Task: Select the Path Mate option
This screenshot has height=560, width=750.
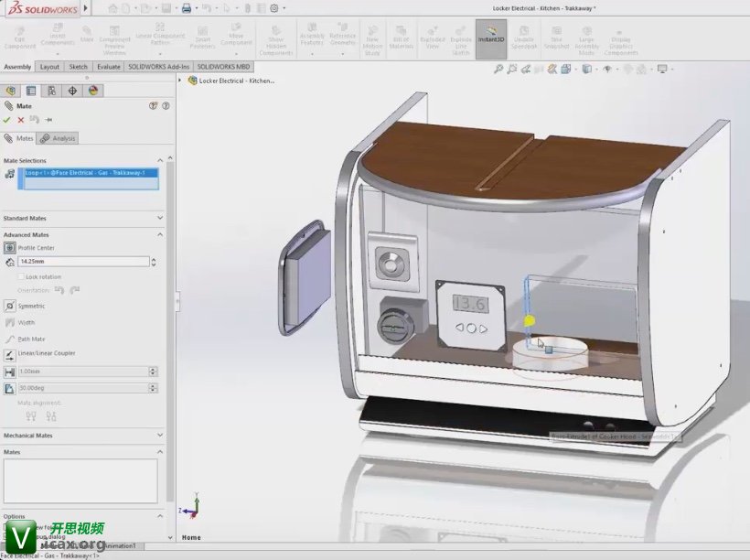Action: click(x=10, y=339)
